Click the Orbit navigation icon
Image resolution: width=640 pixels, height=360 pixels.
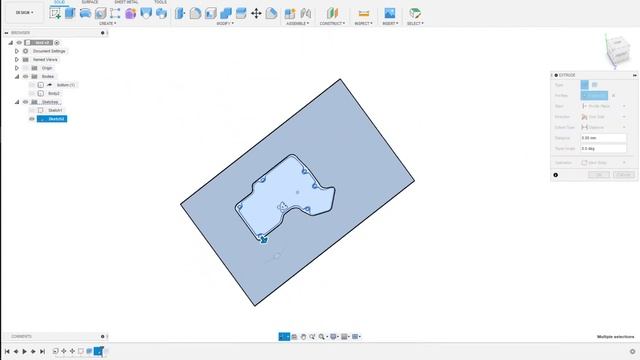coord(284,337)
